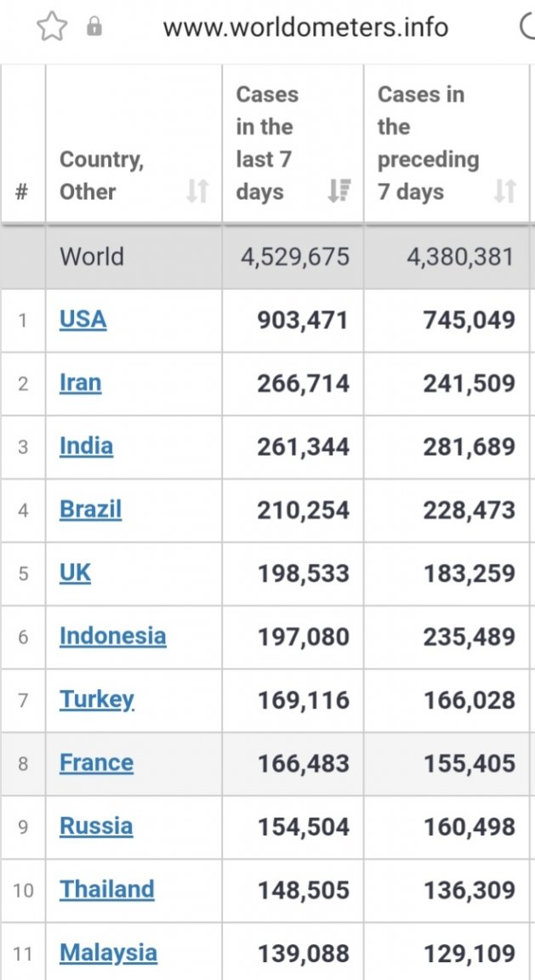Select the World total row
Image resolution: width=535 pixels, height=980 pixels.
tap(265, 256)
